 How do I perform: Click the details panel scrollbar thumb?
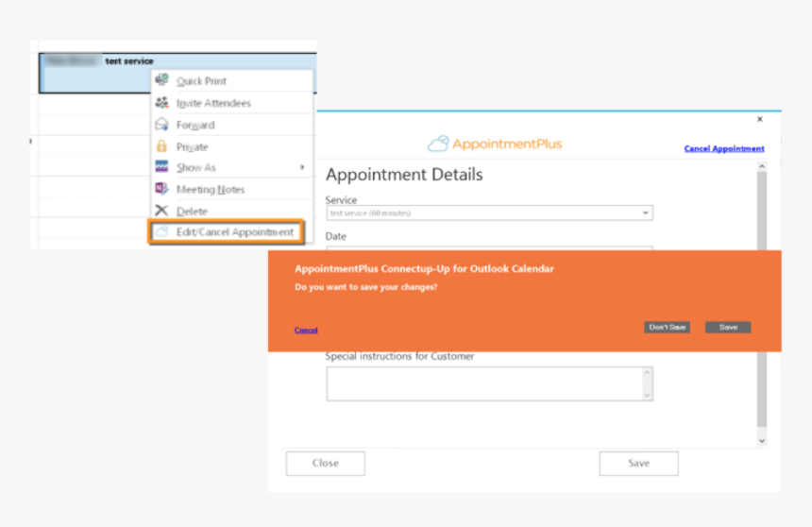(x=762, y=299)
